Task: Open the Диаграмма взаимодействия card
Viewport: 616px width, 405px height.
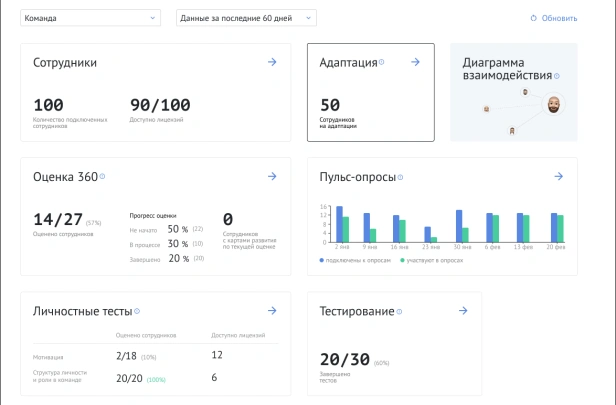Action: click(x=514, y=92)
